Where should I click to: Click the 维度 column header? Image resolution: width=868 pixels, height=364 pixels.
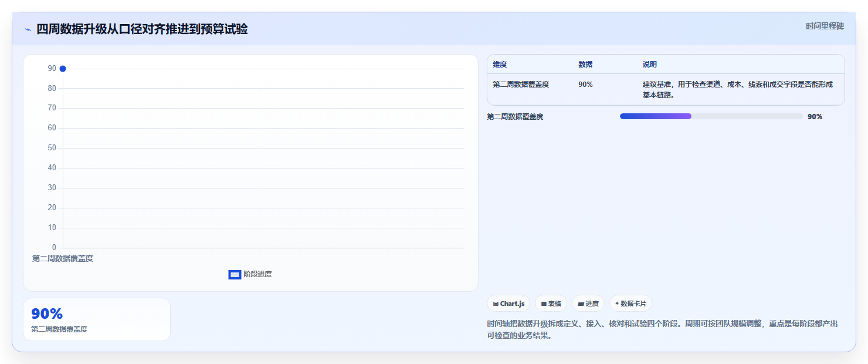point(500,65)
